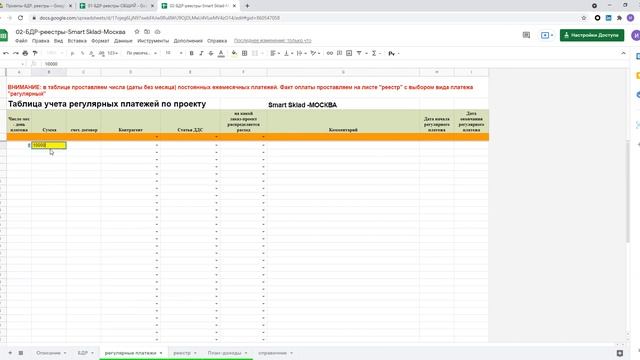The height and width of the screenshot is (360, 640).
Task: Open horizontal align options
Action: pyautogui.click(x=275, y=53)
